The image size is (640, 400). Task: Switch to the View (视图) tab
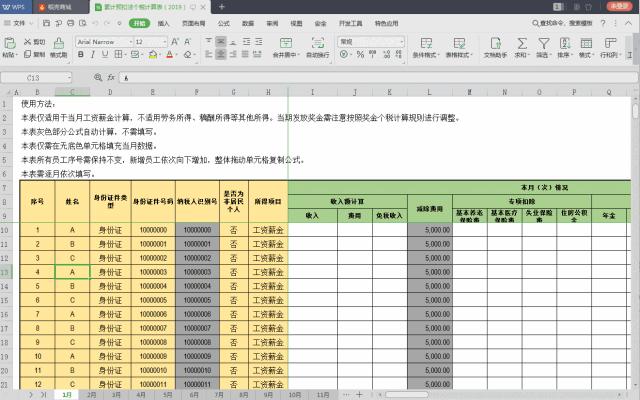[x=296, y=23]
